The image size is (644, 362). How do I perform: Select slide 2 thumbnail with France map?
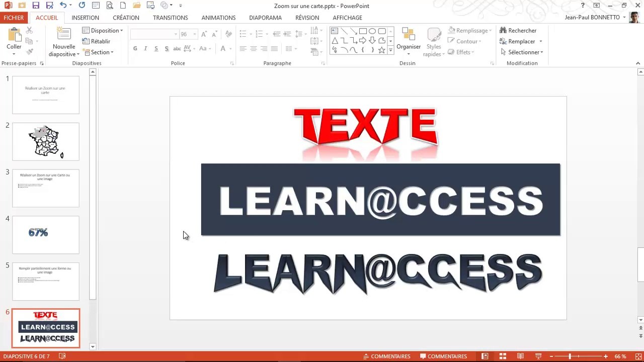click(46, 142)
